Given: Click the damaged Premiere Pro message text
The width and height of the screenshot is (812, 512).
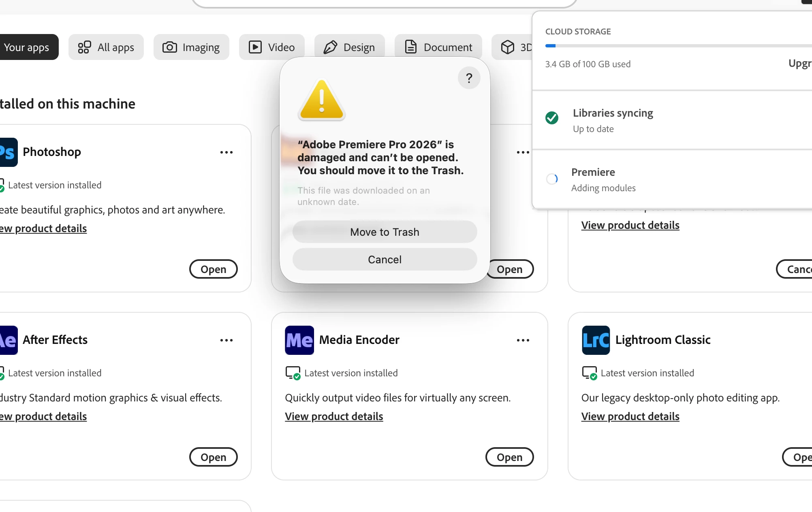Looking at the screenshot, I should click(x=380, y=158).
